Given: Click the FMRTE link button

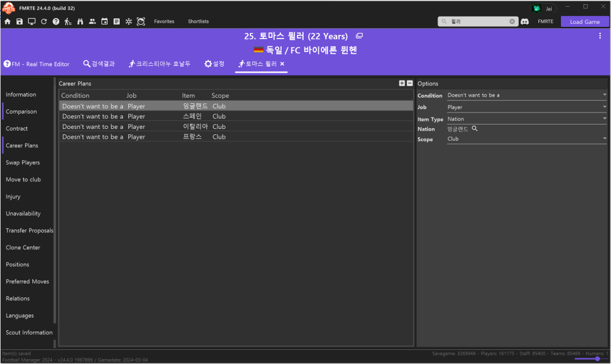Looking at the screenshot, I should (546, 22).
